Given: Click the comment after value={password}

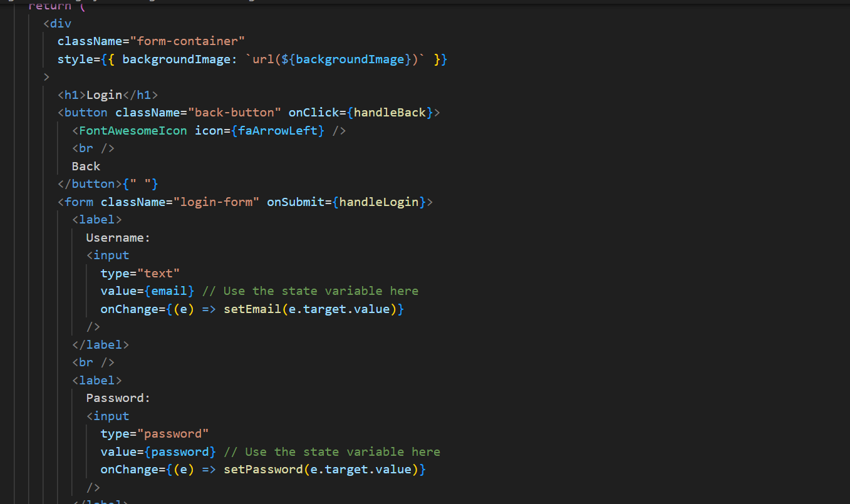Looking at the screenshot, I should click(332, 451).
